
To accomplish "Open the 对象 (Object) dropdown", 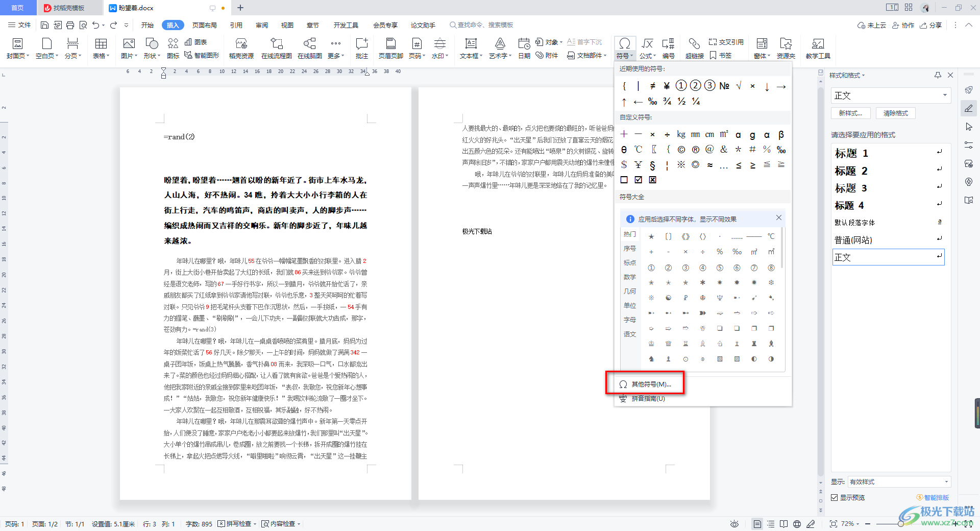I will click(x=549, y=42).
